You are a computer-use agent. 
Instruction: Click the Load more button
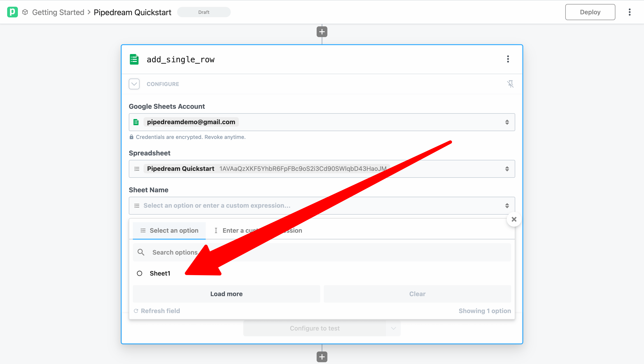(227, 294)
